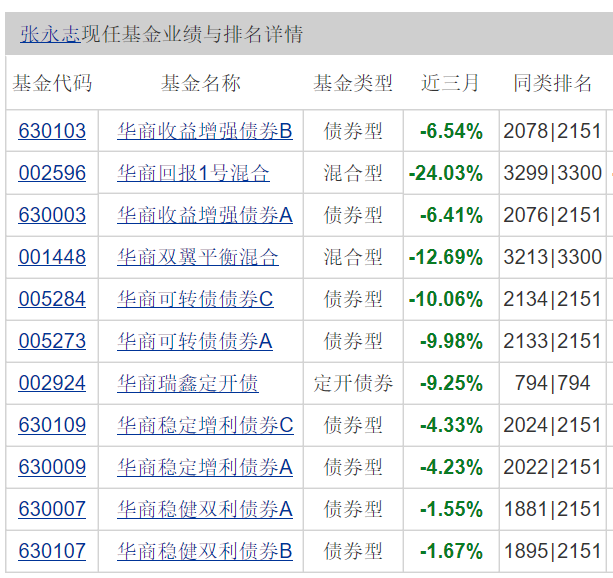The width and height of the screenshot is (613, 578).
Task: Select the -6.41% return value
Action: point(452,215)
